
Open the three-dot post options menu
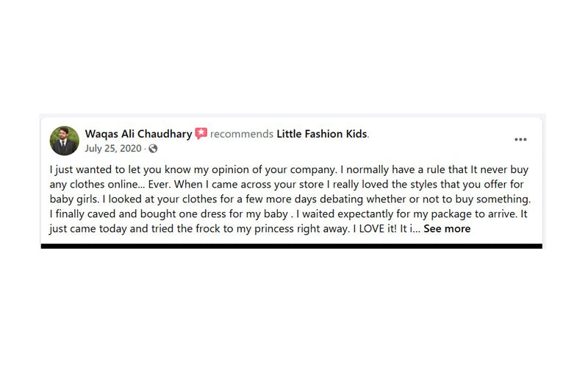[x=520, y=139]
